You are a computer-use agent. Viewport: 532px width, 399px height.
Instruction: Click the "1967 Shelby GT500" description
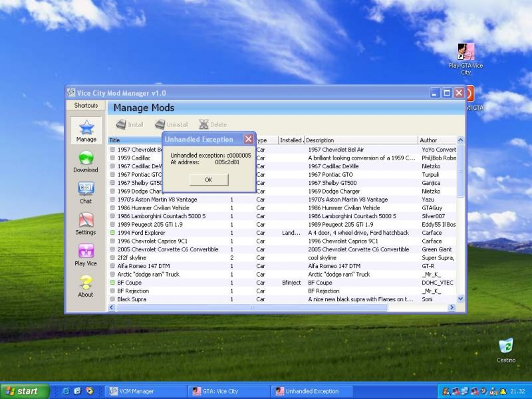(x=332, y=183)
